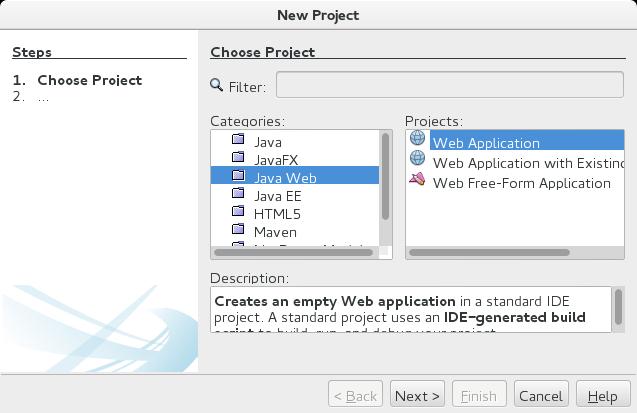Screen dimensions: 637x413
Task: Click the Java EE folder icon
Action: tap(238, 193)
